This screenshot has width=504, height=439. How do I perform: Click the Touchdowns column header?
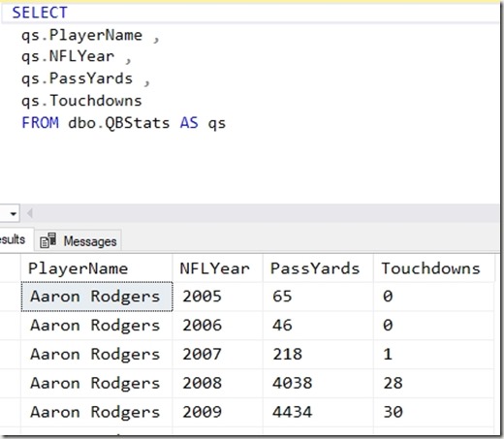[x=434, y=268]
